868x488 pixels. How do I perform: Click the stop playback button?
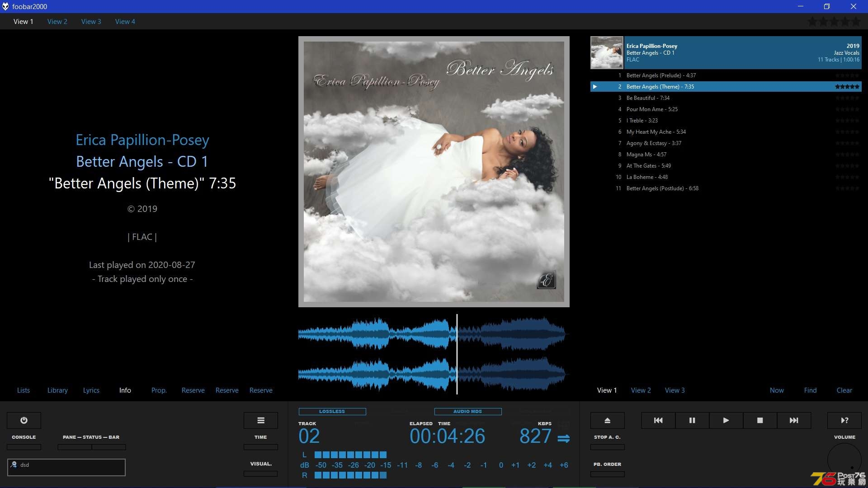point(760,420)
